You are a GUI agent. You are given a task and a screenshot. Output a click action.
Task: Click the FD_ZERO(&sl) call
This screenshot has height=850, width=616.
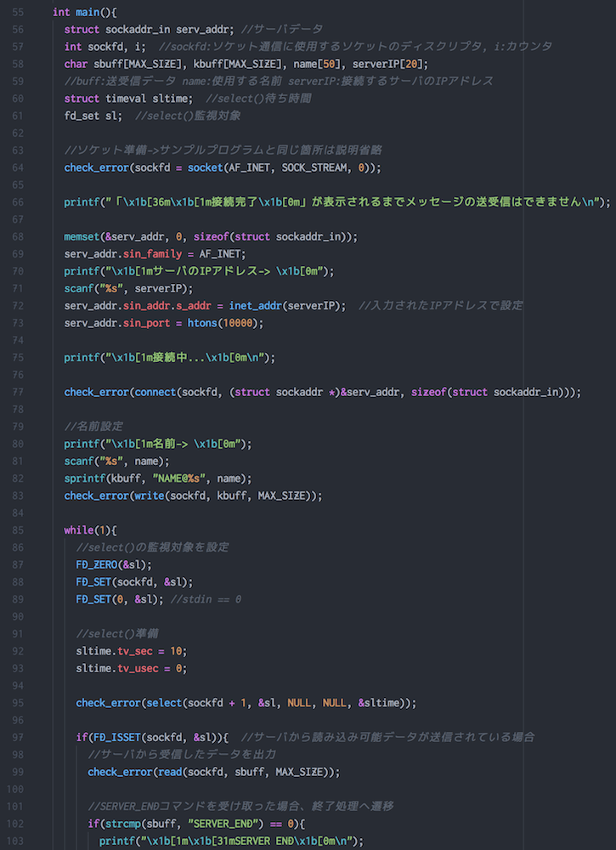coord(115,565)
